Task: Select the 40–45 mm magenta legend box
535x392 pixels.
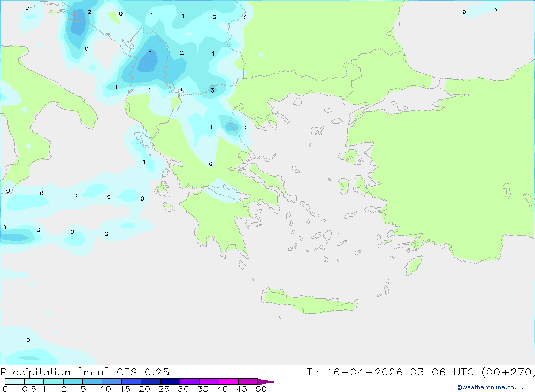Action: (x=228, y=381)
